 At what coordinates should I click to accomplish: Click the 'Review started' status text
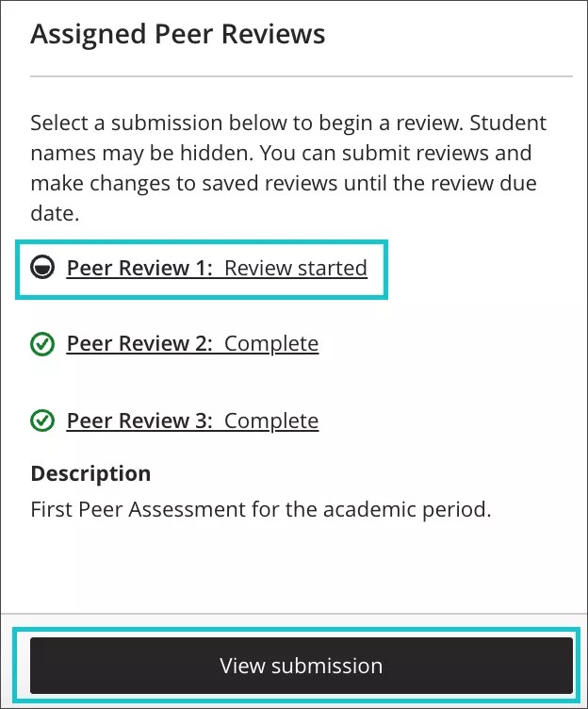tap(296, 269)
